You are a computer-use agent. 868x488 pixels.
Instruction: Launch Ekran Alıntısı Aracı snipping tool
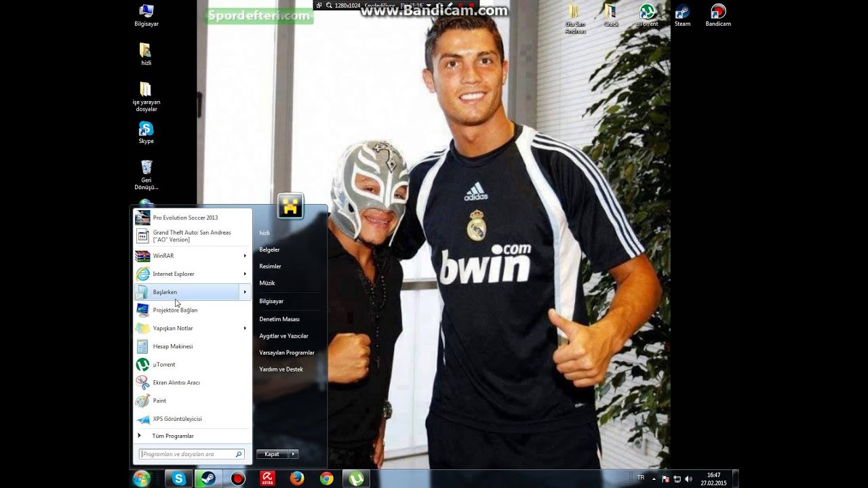point(193,382)
